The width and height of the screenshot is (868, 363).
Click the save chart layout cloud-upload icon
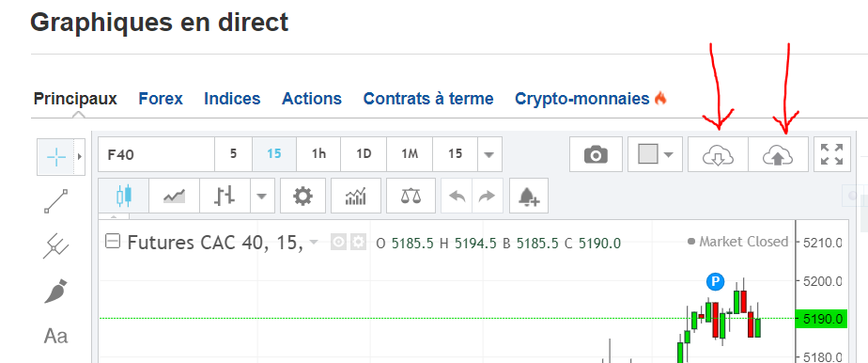[778, 154]
